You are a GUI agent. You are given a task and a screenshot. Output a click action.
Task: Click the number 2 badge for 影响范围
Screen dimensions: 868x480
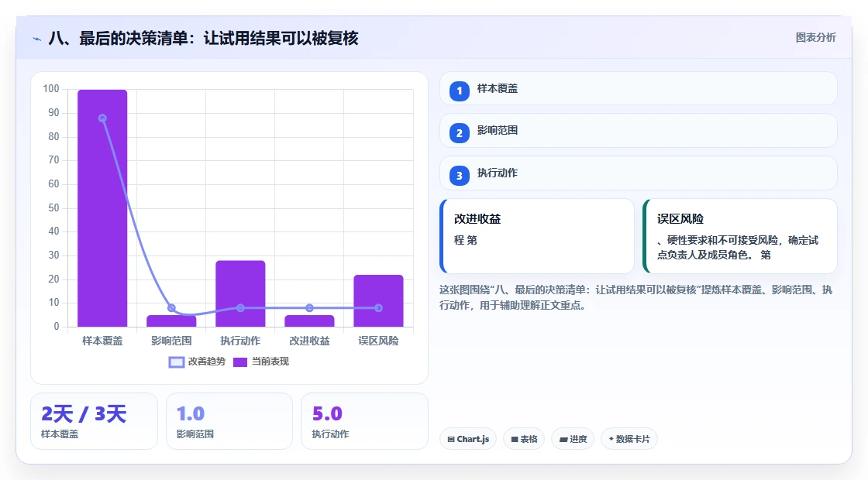tap(459, 132)
